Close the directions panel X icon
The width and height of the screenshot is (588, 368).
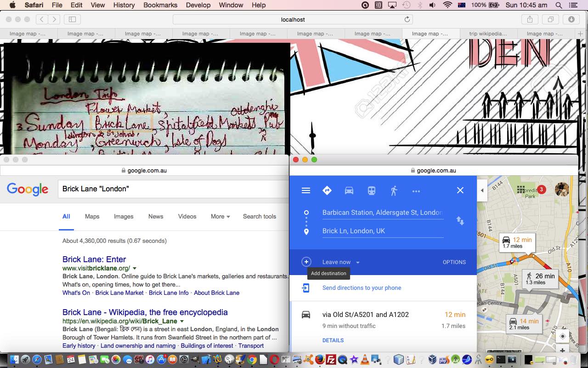pyautogui.click(x=460, y=190)
